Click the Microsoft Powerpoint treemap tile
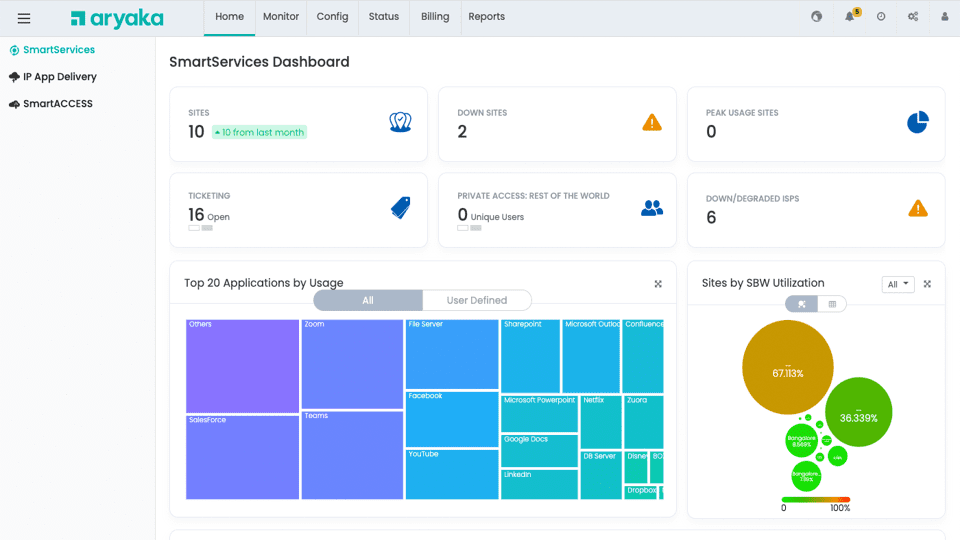960x540 pixels. tap(539, 414)
